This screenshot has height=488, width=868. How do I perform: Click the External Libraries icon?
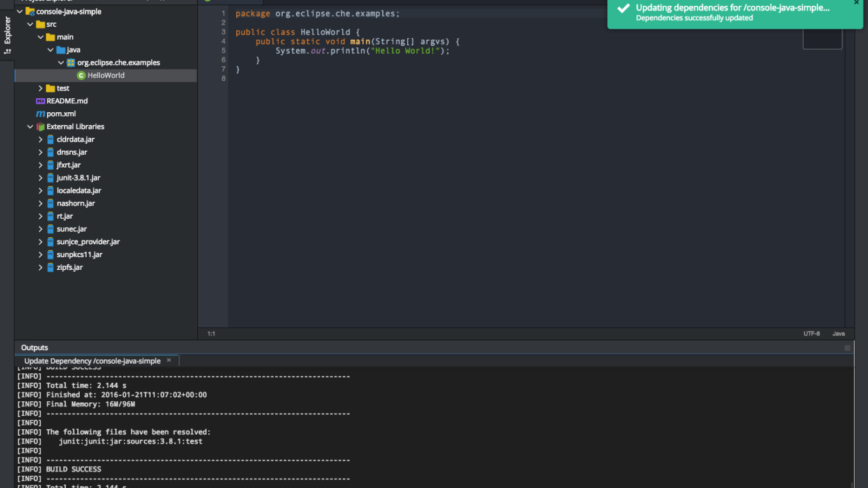click(x=40, y=126)
